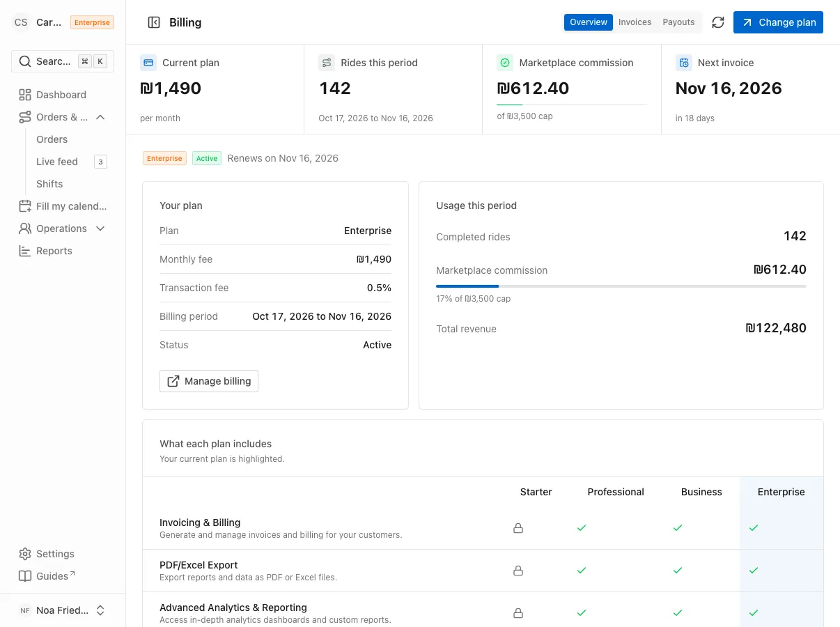Click the PDF/Excel Export feature title
840x627 pixels.
[x=199, y=565]
